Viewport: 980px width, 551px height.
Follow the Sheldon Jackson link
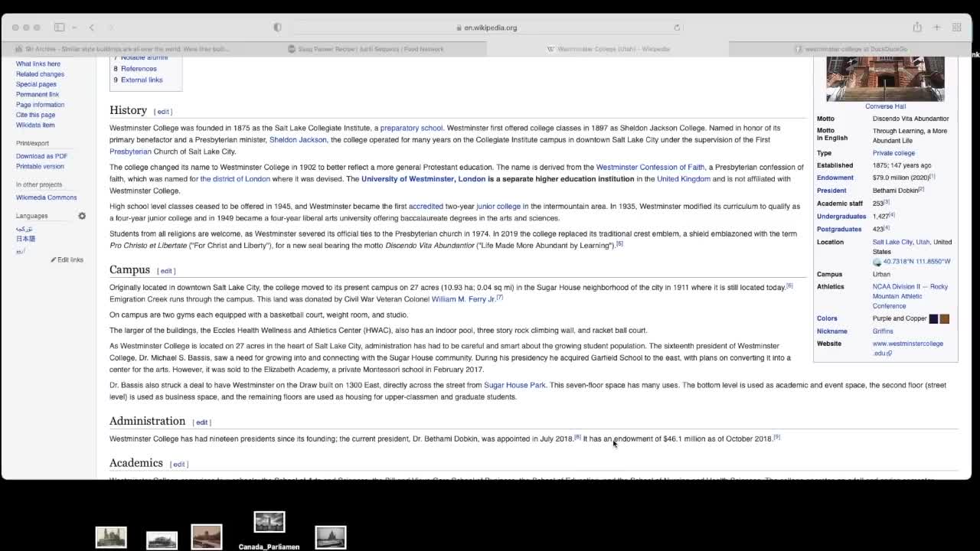(x=298, y=140)
